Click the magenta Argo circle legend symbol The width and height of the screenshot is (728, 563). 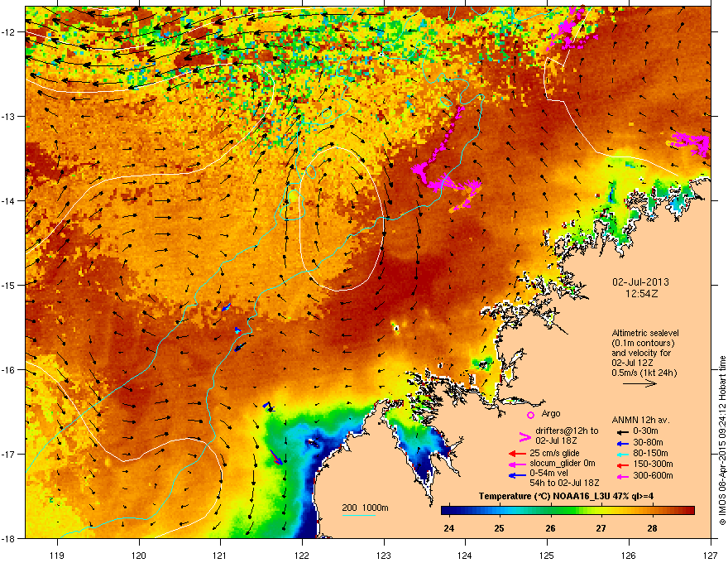(530, 415)
